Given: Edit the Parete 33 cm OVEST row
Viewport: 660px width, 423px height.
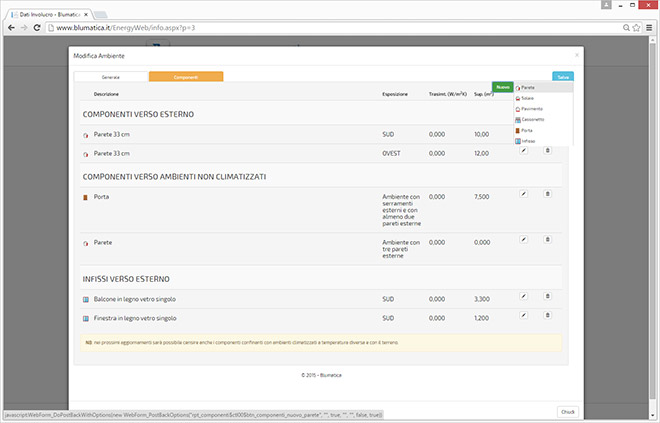Looking at the screenshot, I should click(523, 150).
